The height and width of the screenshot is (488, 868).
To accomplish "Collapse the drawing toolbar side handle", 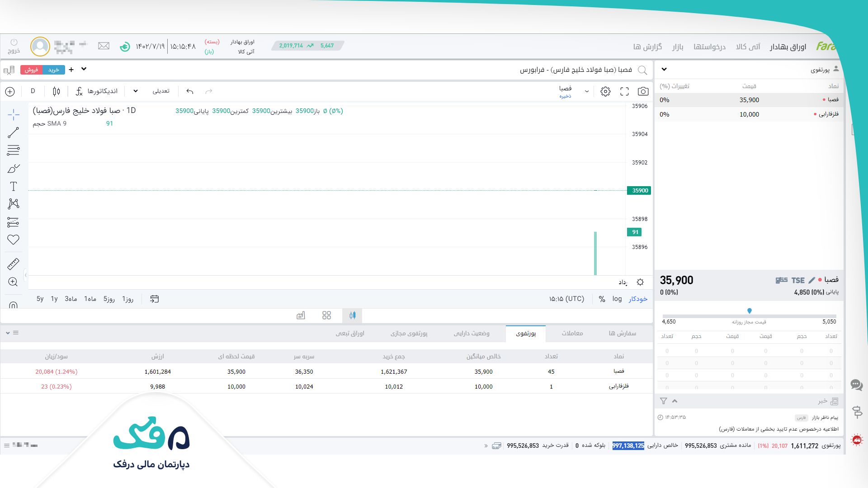I will 26,275.
